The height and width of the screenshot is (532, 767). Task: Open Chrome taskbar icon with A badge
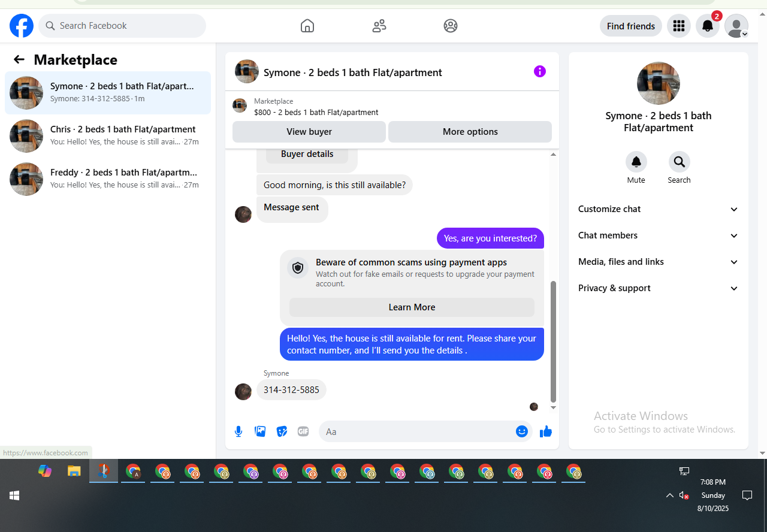click(133, 471)
